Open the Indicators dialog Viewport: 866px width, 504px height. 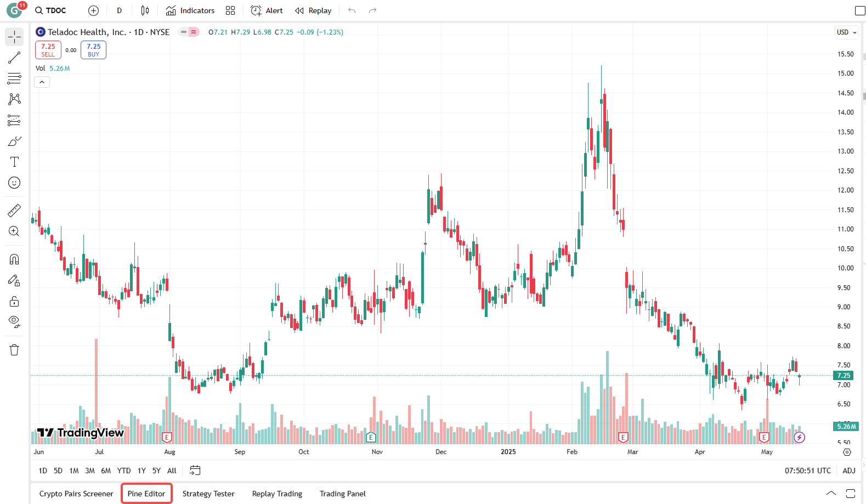coord(190,10)
